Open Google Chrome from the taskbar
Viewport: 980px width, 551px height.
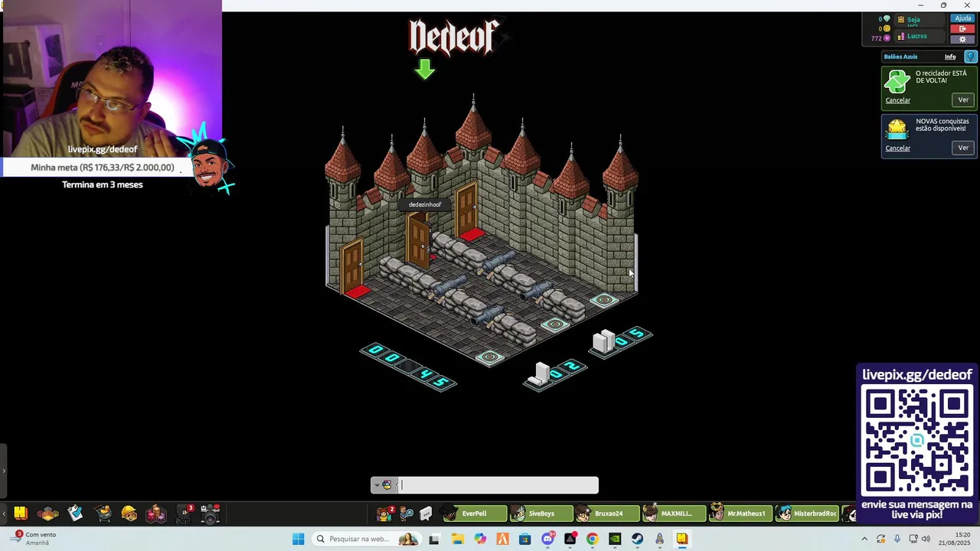click(x=592, y=539)
